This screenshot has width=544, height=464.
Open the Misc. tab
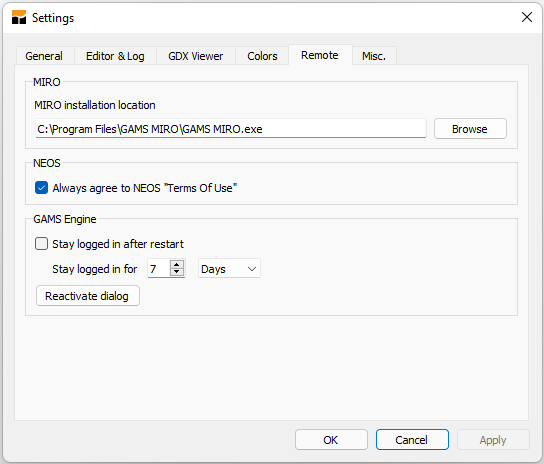[374, 56]
